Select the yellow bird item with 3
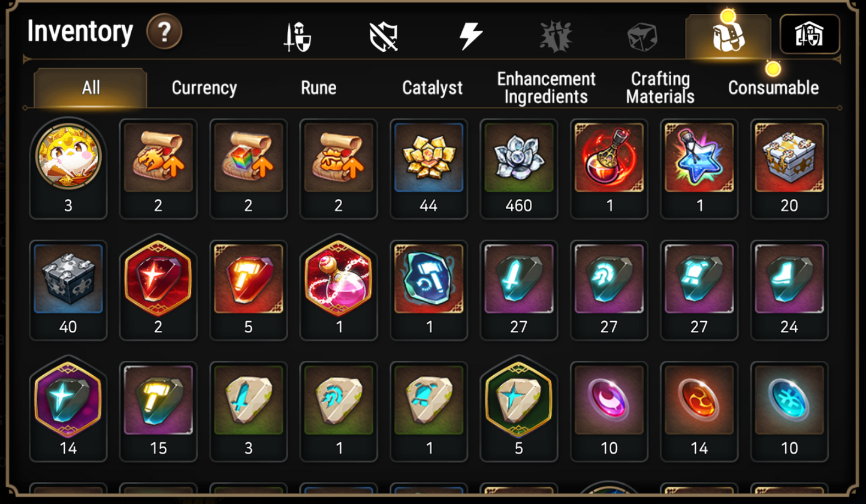866x504 pixels. point(68,168)
